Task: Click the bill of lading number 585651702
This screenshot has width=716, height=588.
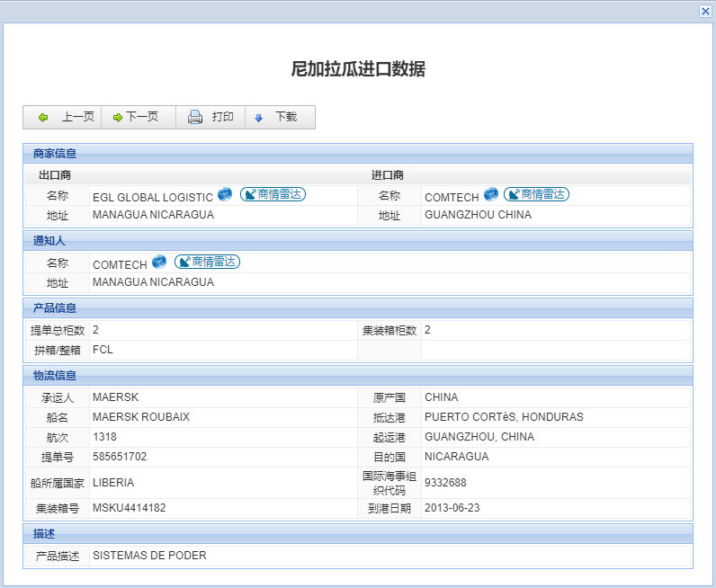Action: tap(120, 457)
